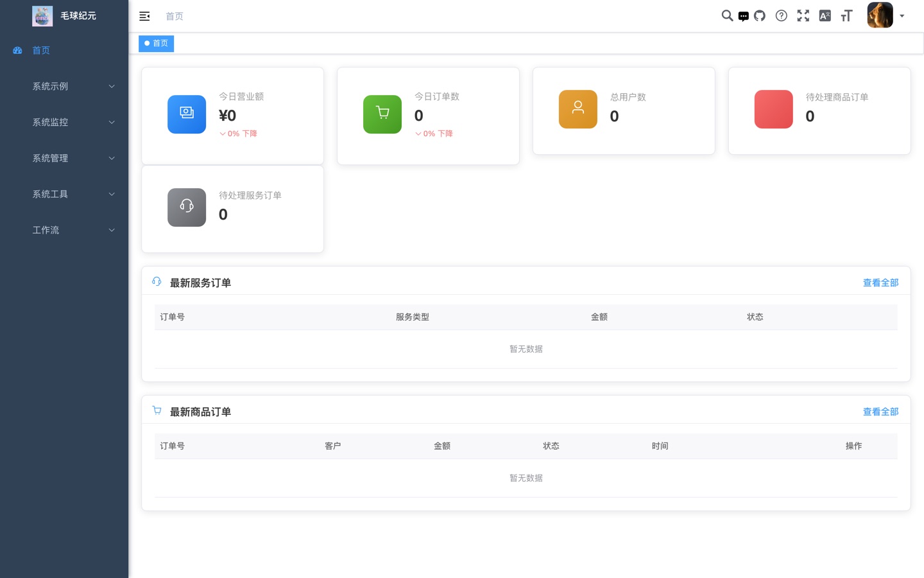This screenshot has width=924, height=578.
Task: Click headset icon next to 最新服务订单
Action: coord(157,282)
